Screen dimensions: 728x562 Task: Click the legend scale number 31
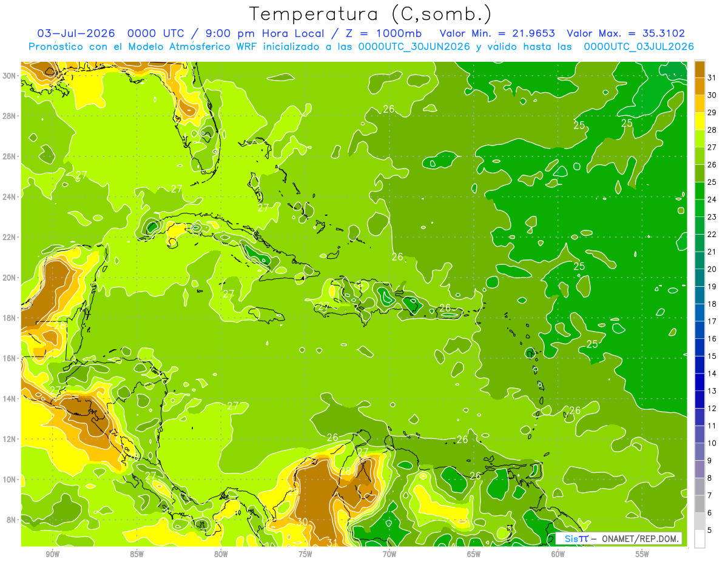coord(712,78)
